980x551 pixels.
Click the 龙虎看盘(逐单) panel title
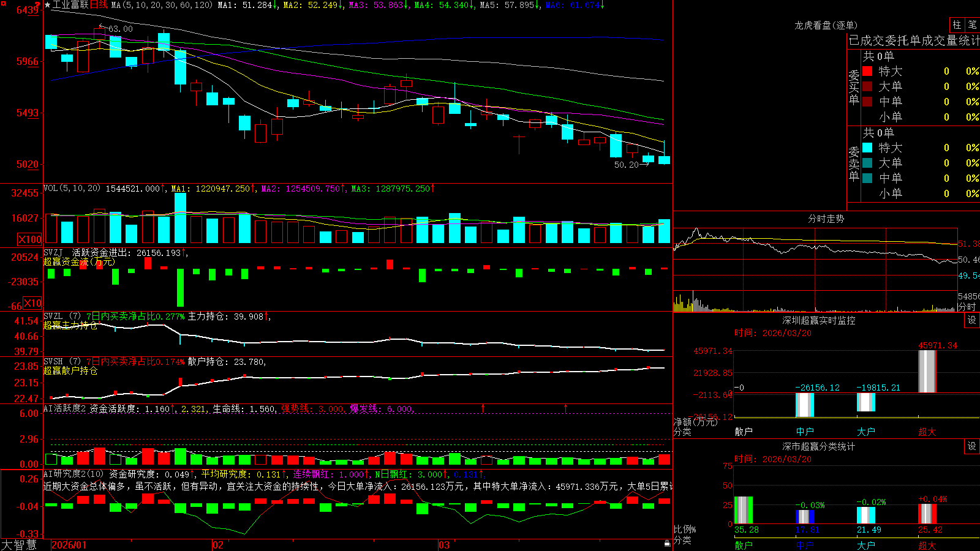826,25
